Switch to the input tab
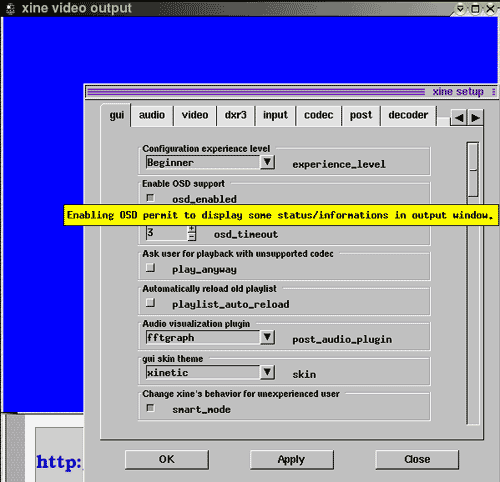 tap(275, 116)
